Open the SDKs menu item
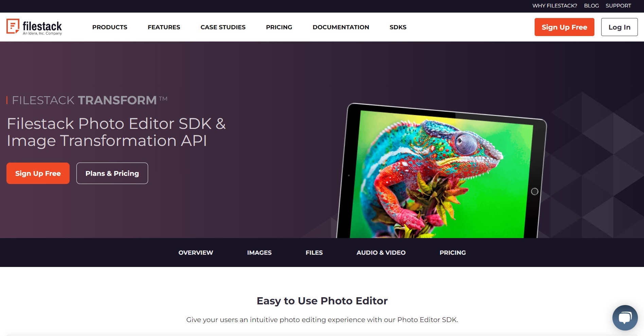This screenshot has width=644, height=336. click(x=398, y=27)
